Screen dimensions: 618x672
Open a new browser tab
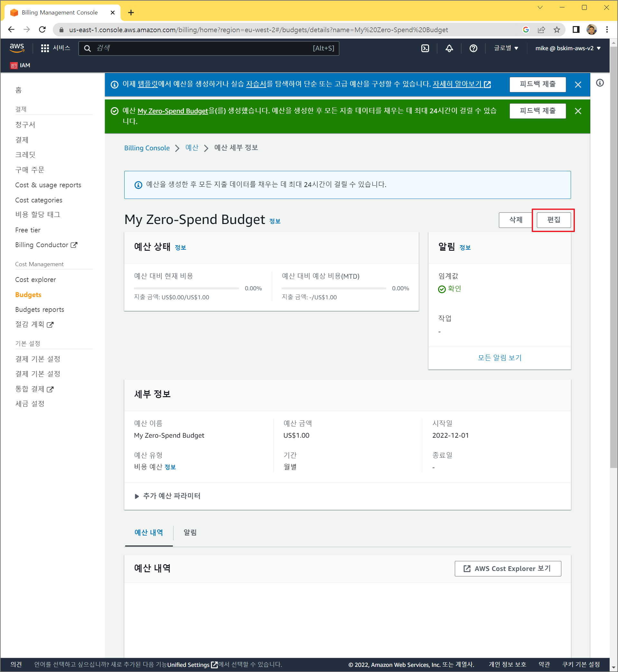[131, 12]
